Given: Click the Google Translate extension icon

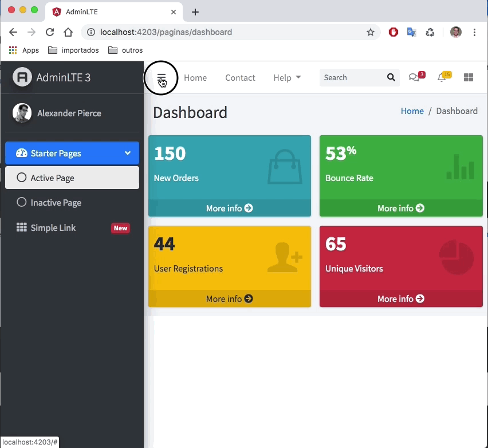Looking at the screenshot, I should point(412,32).
